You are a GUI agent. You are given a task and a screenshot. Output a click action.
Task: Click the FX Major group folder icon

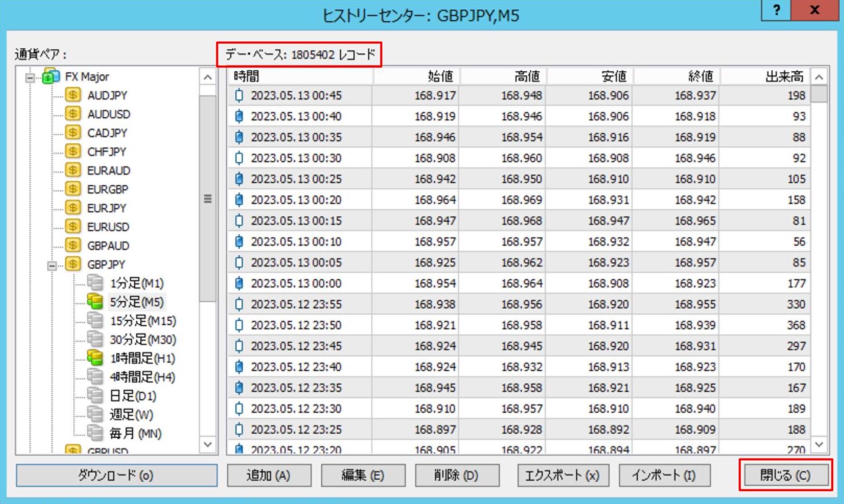pos(51,76)
